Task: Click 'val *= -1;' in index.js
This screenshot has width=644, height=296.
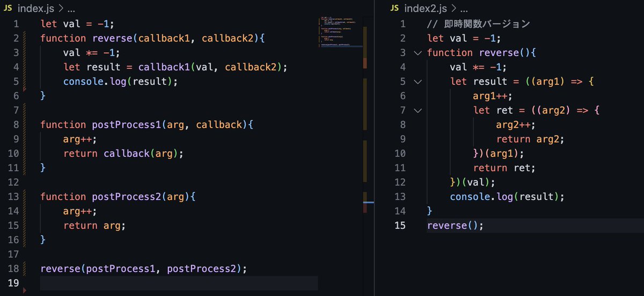Action: pyautogui.click(x=92, y=53)
